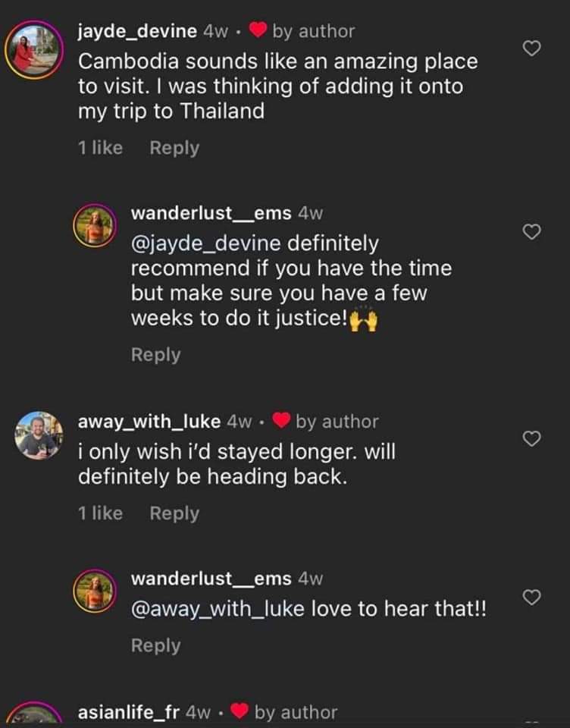Open wanderlust__ems username in first reply
This screenshot has height=728, width=570.
point(211,213)
